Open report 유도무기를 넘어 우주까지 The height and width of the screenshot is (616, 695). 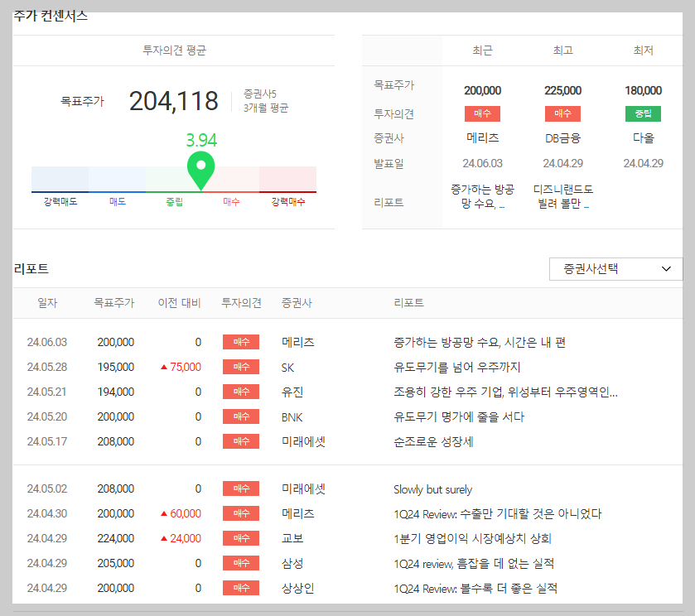pos(456,367)
